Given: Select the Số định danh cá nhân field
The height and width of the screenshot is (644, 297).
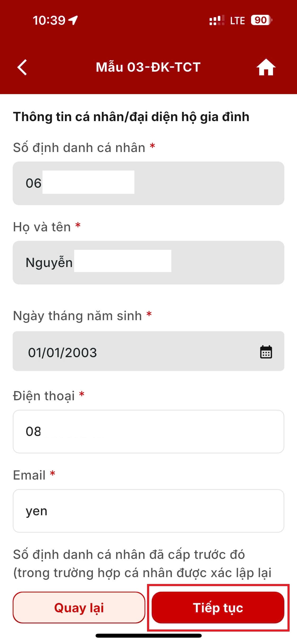Looking at the screenshot, I should pyautogui.click(x=148, y=183).
